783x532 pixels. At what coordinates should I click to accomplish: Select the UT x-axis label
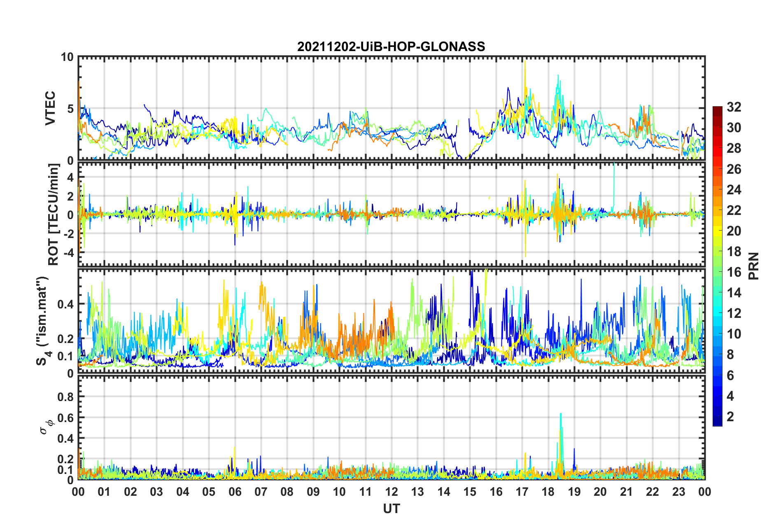[x=391, y=509]
